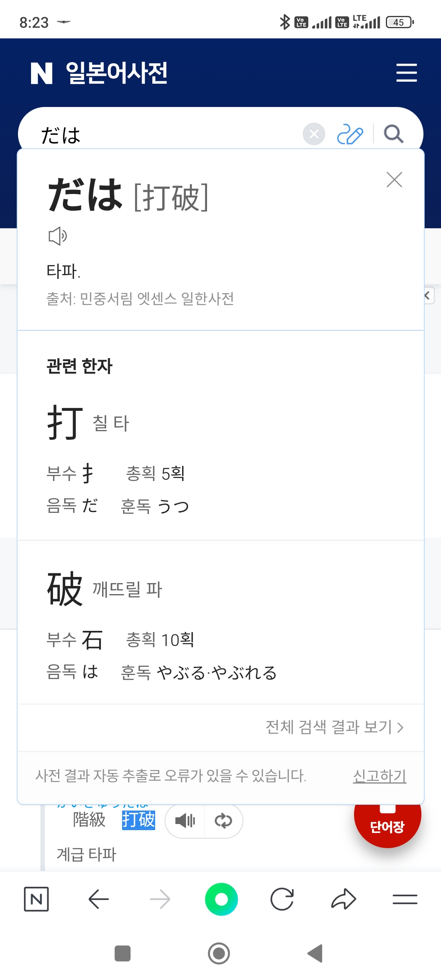
Task: Share the page via share arrow
Action: [343, 899]
